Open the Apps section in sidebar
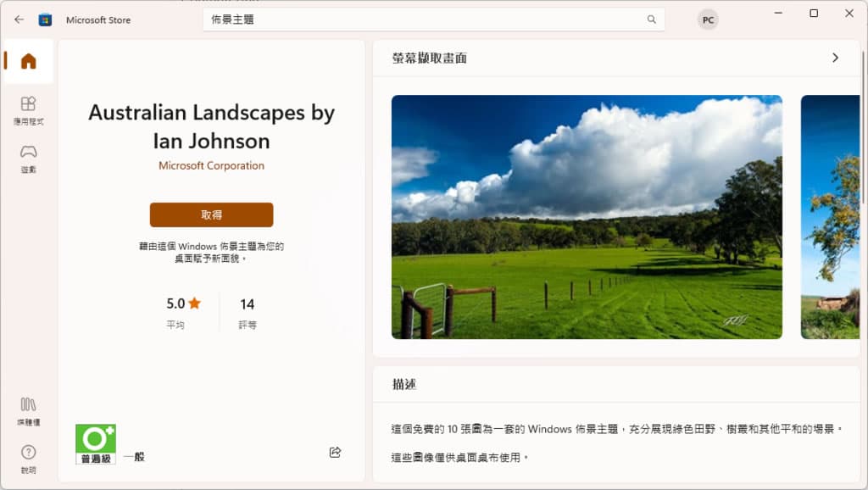The height and width of the screenshot is (490, 868). click(x=28, y=111)
